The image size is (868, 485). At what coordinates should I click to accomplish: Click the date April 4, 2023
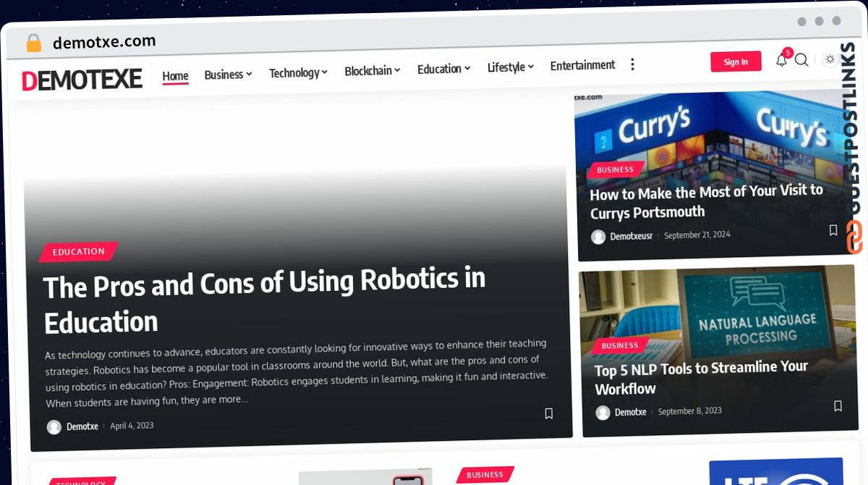132,426
